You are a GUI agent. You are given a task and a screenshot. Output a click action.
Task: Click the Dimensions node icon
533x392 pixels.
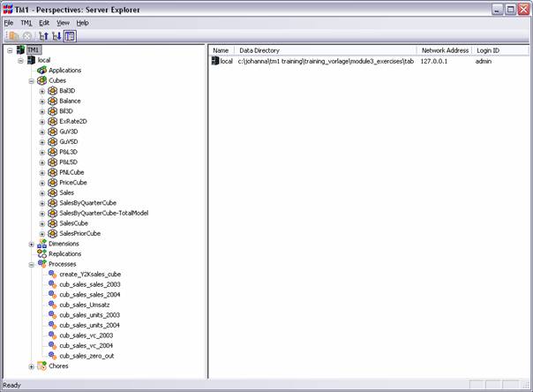click(41, 244)
